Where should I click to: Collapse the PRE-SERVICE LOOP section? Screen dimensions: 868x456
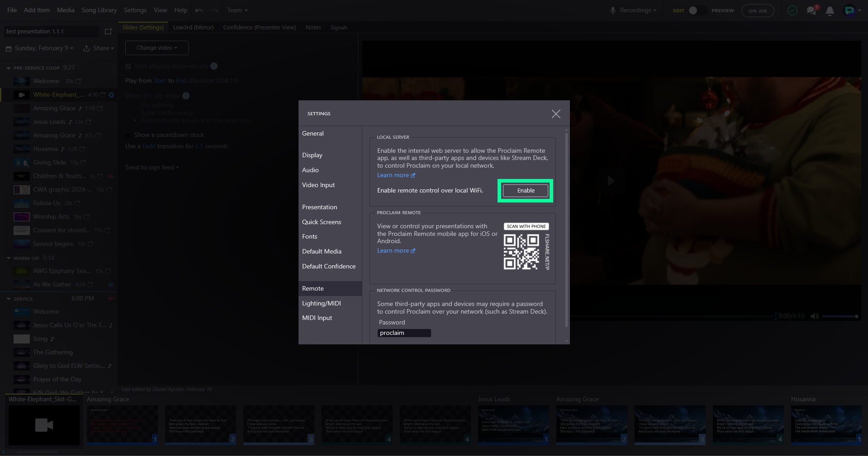tap(9, 68)
